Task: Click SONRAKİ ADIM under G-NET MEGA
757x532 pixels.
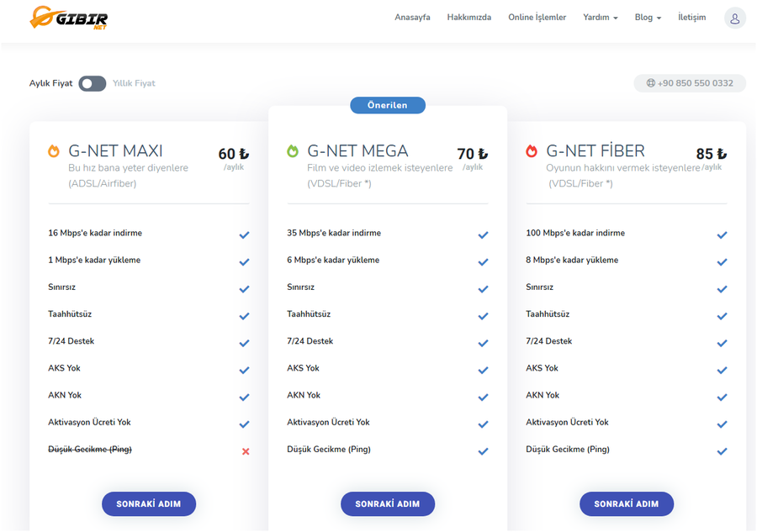Action: [388, 504]
